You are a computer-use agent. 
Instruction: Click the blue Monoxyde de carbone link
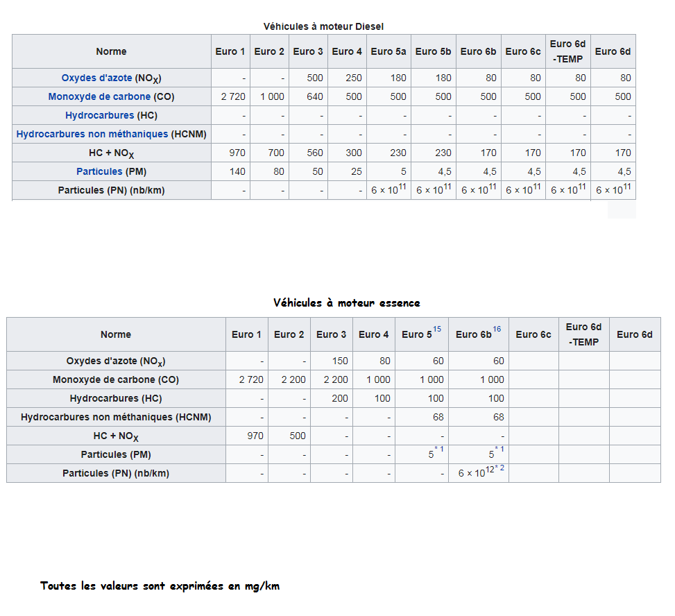tap(99, 97)
